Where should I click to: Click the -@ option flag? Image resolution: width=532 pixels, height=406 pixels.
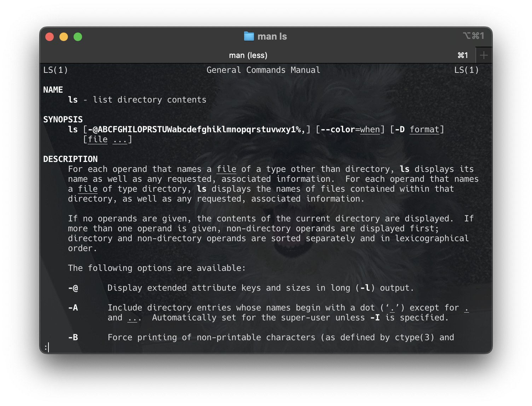73,288
